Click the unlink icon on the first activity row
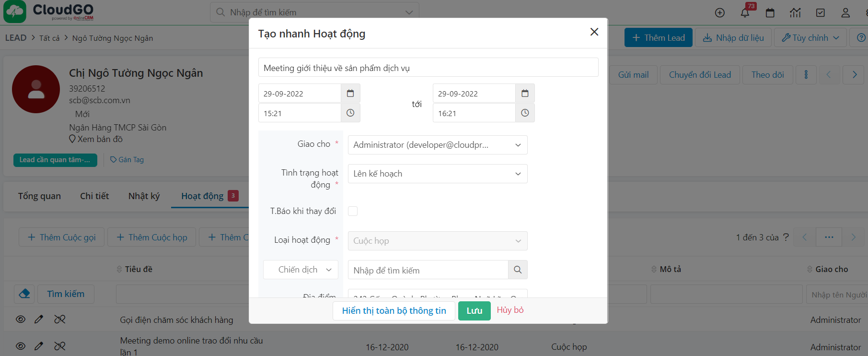 [x=59, y=319]
